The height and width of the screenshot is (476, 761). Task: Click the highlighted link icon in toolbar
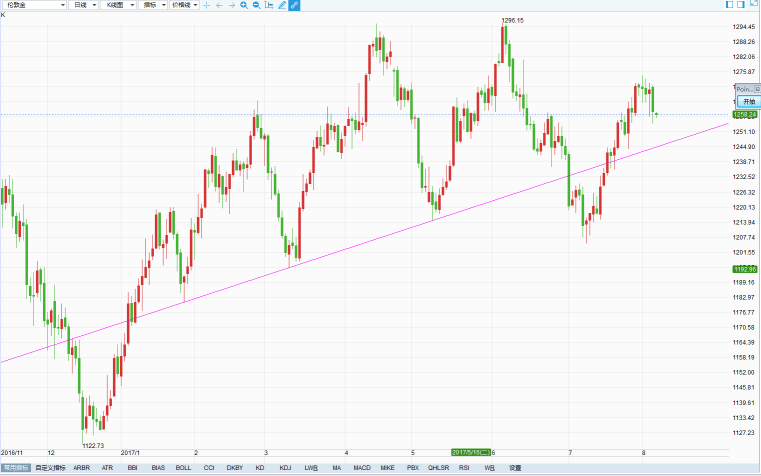pyautogui.click(x=294, y=5)
